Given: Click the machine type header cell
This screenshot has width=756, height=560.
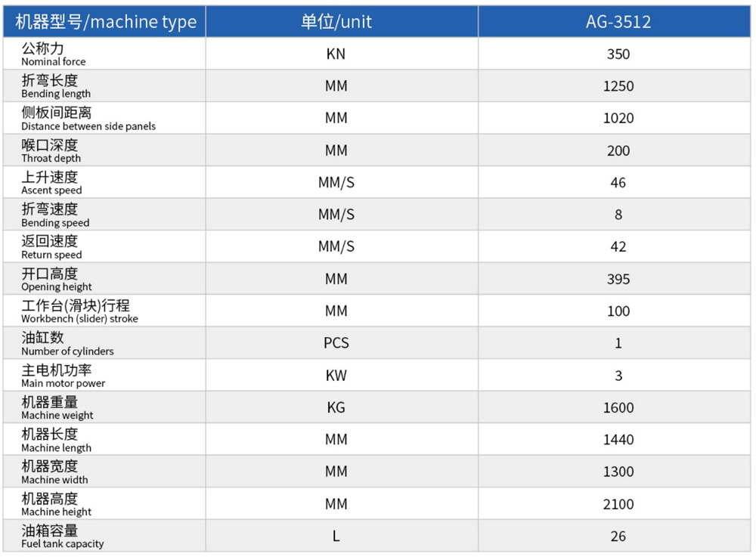Looking at the screenshot, I should click(x=105, y=22).
